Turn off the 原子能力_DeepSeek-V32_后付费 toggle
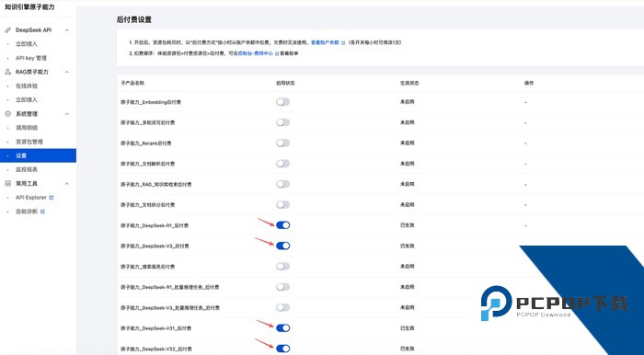644x355 pixels. point(283,349)
